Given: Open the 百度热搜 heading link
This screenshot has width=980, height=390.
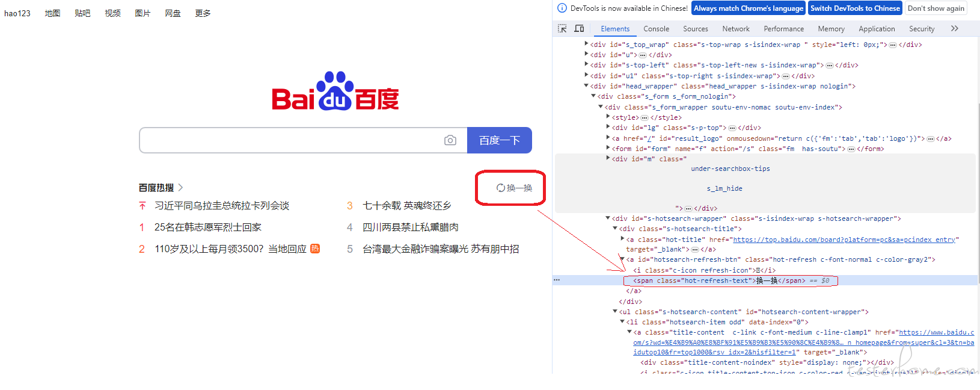Looking at the screenshot, I should coord(156,188).
